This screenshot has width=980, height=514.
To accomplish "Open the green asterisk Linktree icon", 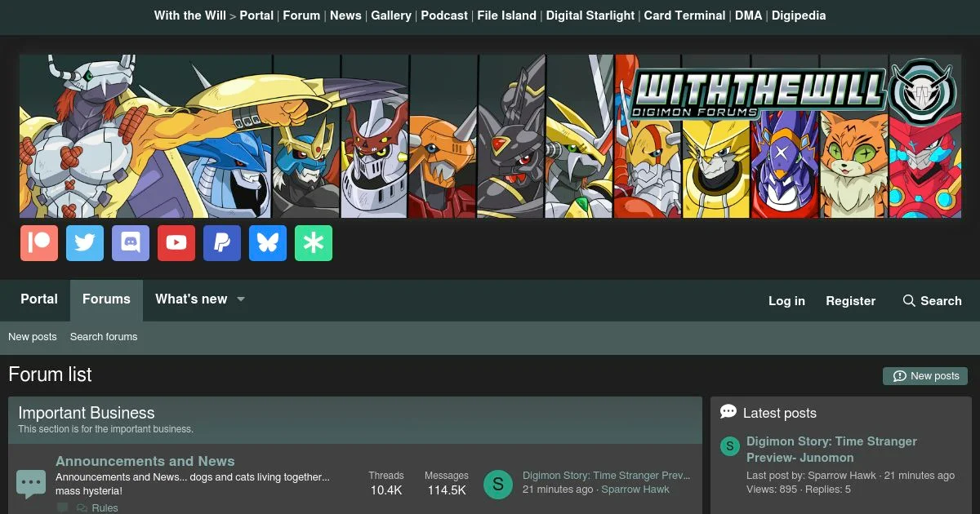I will click(x=314, y=243).
